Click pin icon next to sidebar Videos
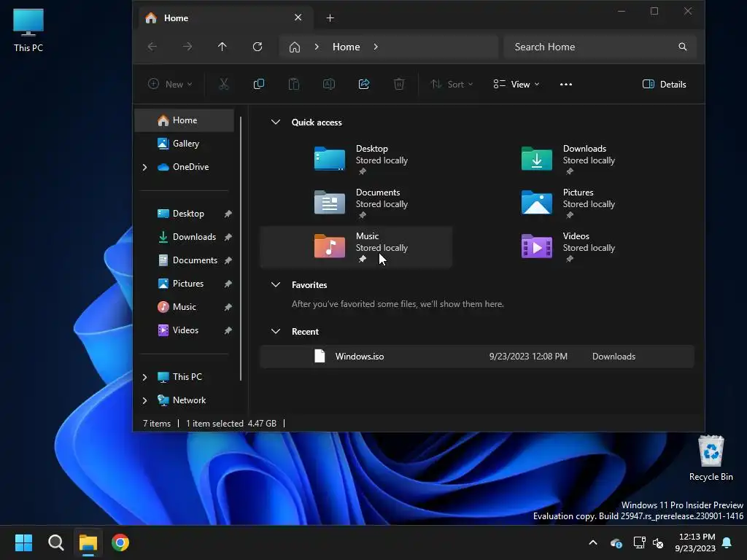 click(x=228, y=330)
